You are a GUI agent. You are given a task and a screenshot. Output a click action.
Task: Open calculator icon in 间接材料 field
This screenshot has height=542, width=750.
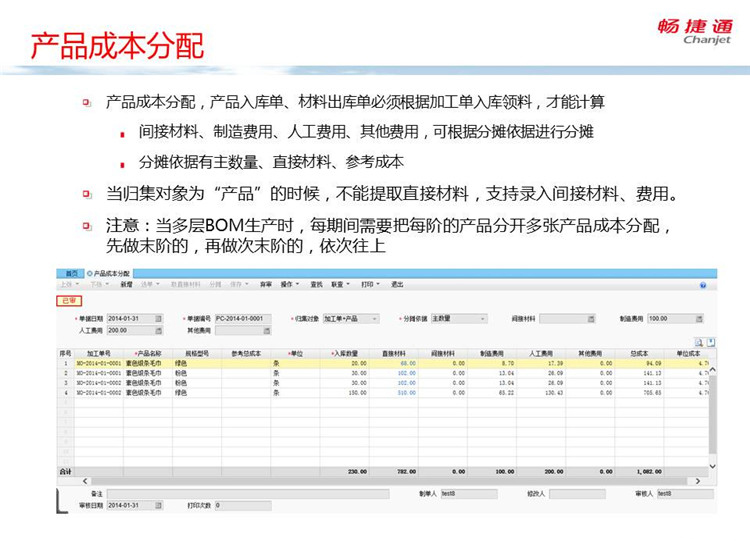point(591,319)
